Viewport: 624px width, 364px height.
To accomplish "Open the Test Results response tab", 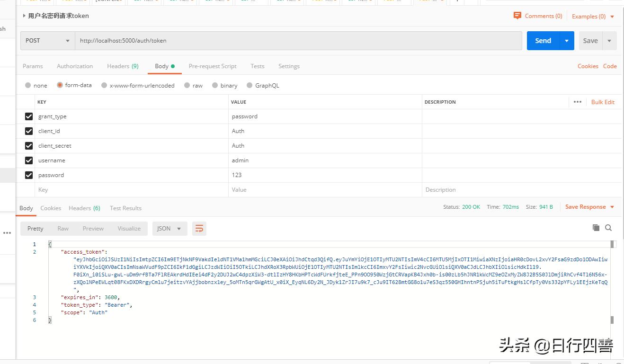I will [x=125, y=208].
